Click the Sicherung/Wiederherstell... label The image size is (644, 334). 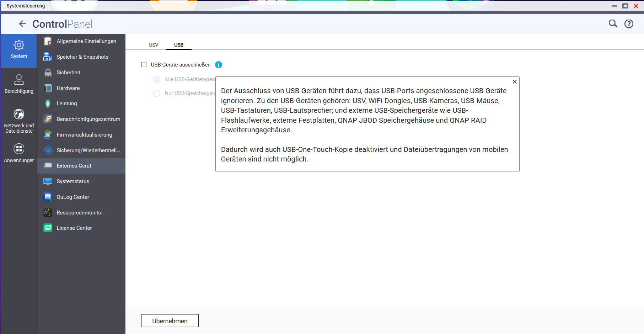point(88,150)
